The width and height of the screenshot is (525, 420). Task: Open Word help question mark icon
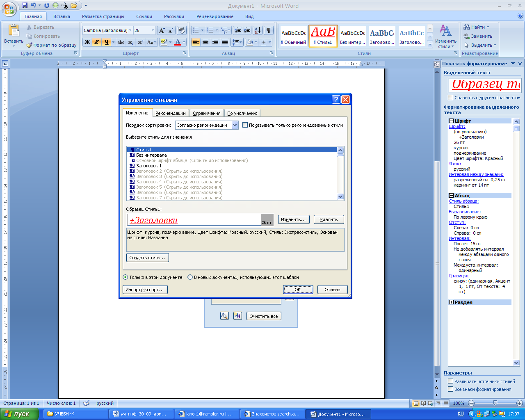[520, 16]
